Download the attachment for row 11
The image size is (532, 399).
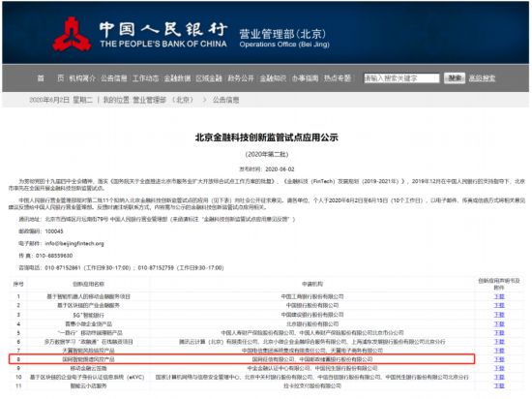pyautogui.click(x=499, y=385)
